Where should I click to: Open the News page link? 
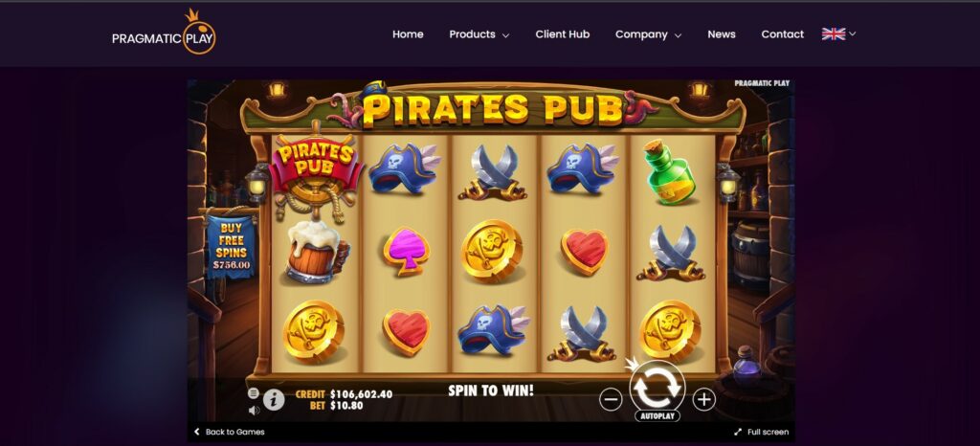point(722,34)
